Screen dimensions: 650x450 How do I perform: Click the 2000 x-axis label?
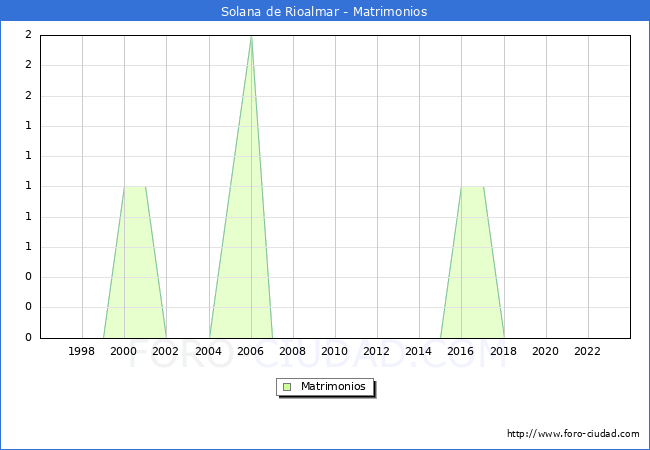pyautogui.click(x=124, y=351)
